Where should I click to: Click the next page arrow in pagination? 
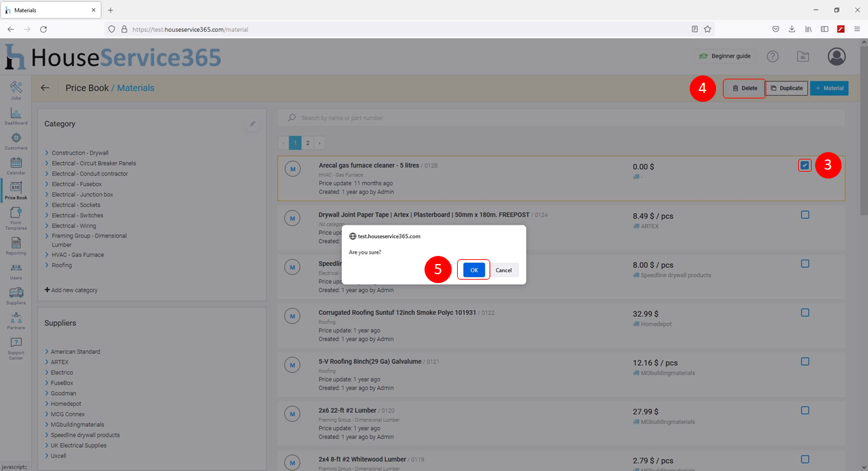(319, 143)
